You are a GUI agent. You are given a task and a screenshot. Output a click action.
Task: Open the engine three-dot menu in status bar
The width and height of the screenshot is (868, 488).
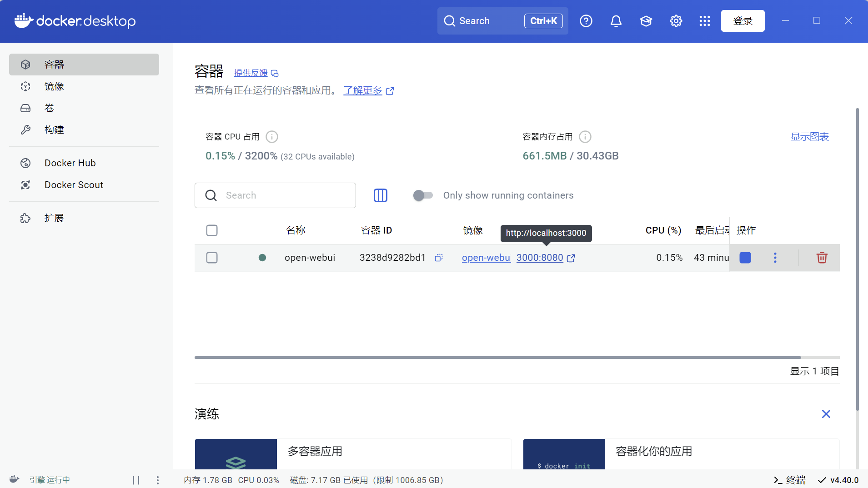coord(157,480)
